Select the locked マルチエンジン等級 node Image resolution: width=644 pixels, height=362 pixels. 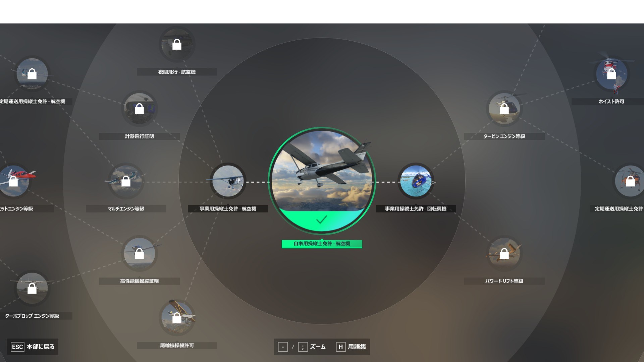(x=126, y=181)
